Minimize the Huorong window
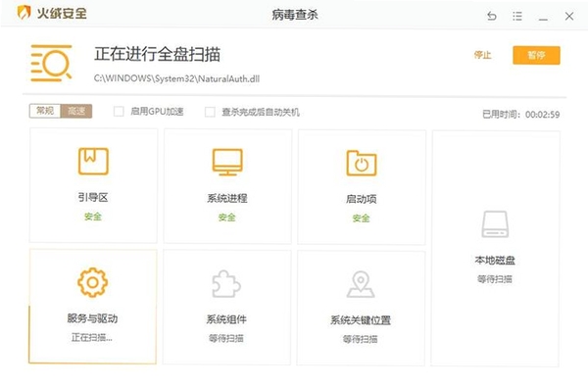The width and height of the screenshot is (588, 387). [543, 19]
